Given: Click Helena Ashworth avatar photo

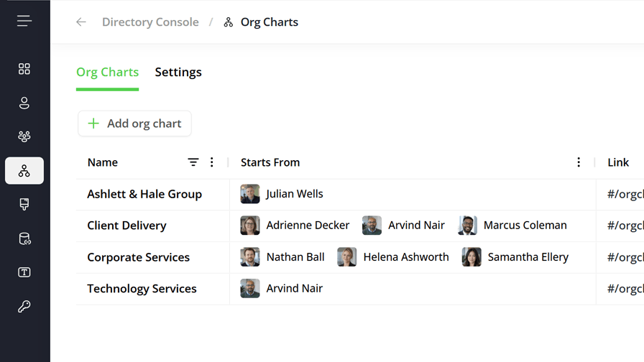Looking at the screenshot, I should tap(347, 257).
